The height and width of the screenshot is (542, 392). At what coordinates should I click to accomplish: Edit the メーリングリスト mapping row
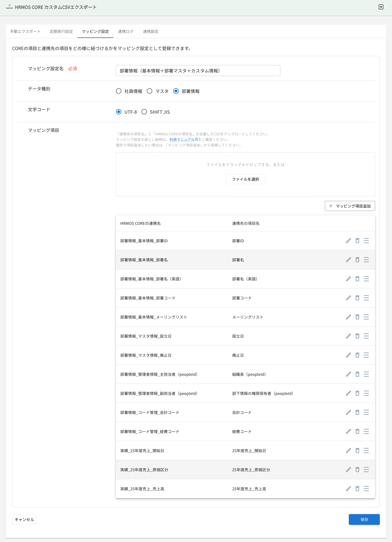point(348,317)
